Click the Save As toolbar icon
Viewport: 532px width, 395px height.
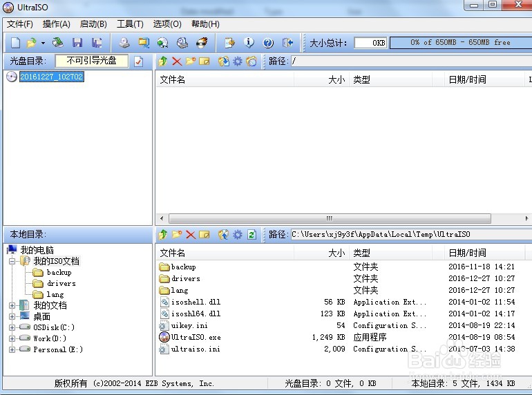[97, 43]
